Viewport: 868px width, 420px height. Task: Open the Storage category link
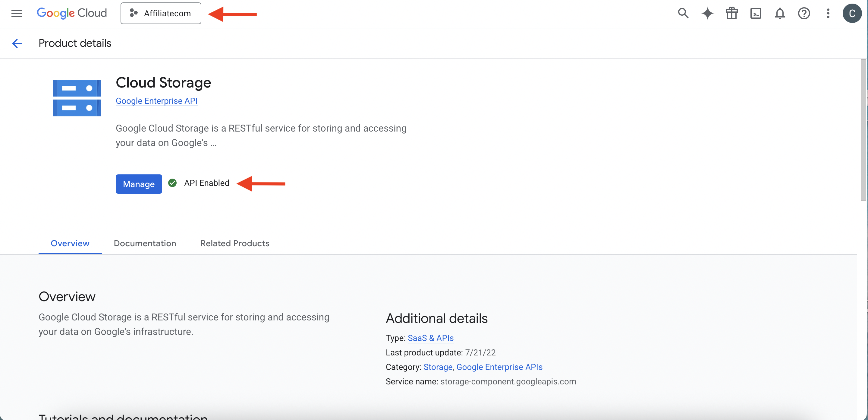tap(438, 367)
